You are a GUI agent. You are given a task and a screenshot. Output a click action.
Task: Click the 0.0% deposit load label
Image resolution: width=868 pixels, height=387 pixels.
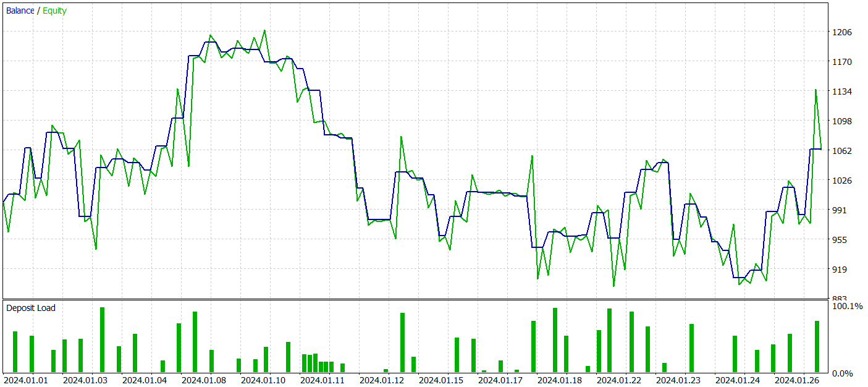coord(843,373)
